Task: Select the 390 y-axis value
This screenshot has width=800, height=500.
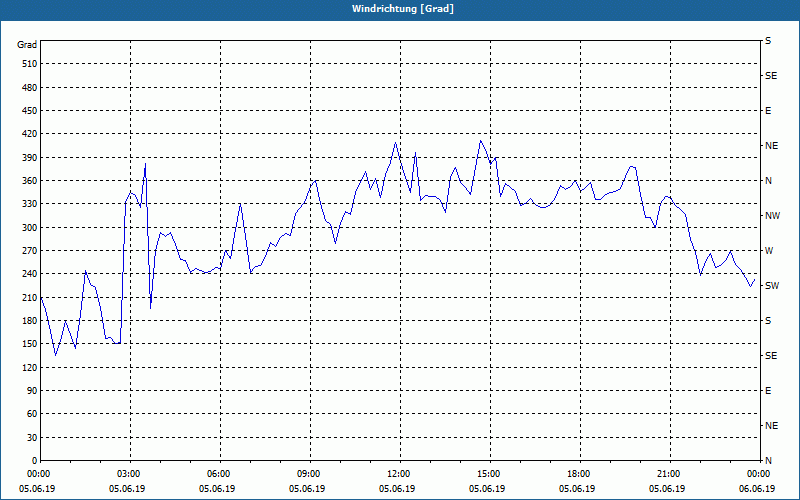Action: pyautogui.click(x=30, y=158)
